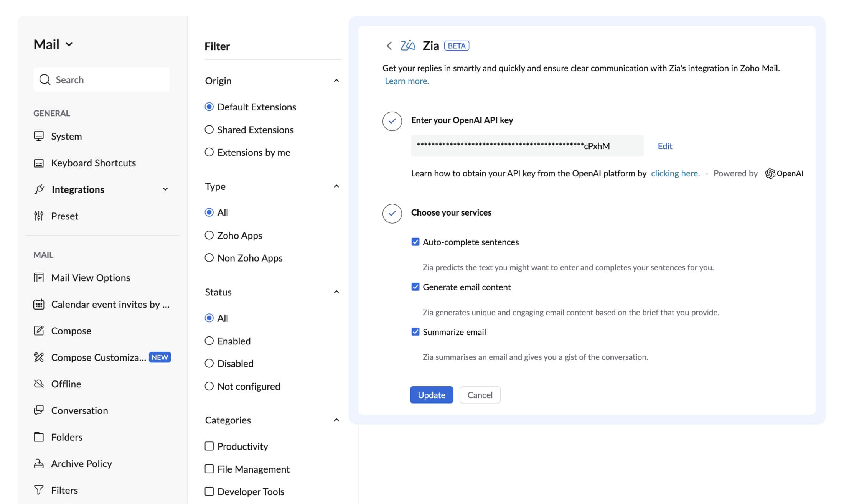Click the API key step checkmark circle

392,121
